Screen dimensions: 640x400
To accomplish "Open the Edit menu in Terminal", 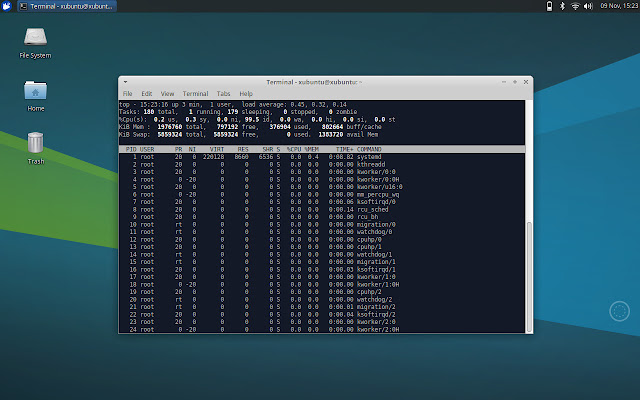I will click(x=147, y=93).
